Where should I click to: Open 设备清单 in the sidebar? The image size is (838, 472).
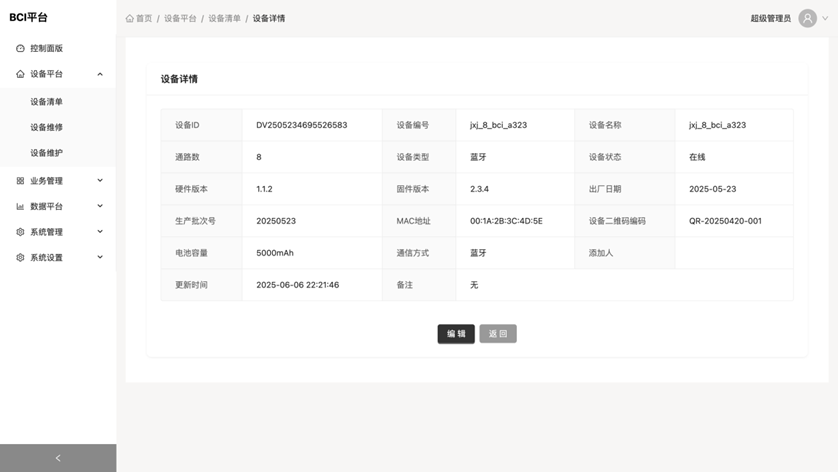pos(46,102)
